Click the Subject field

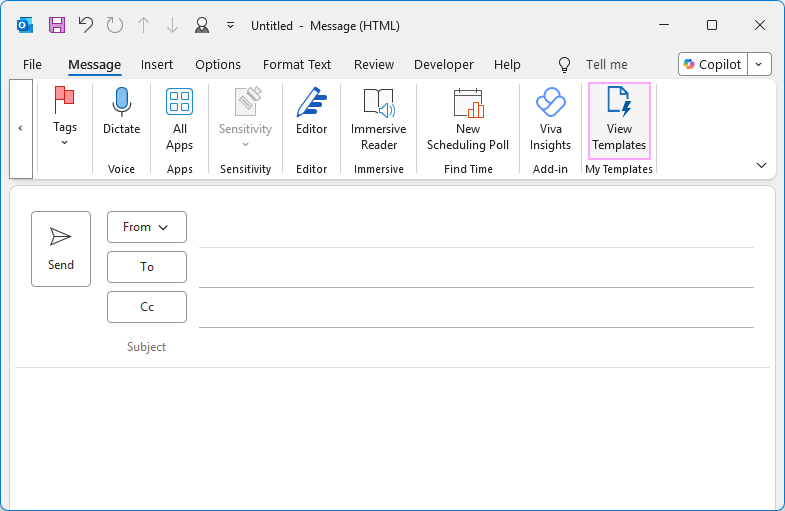tap(476, 347)
